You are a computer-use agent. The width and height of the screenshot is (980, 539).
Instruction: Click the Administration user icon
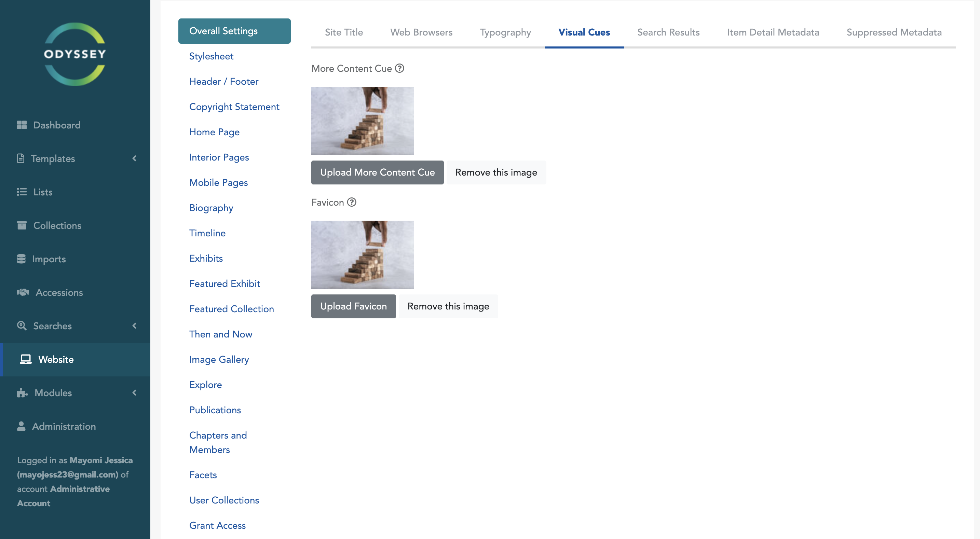pyautogui.click(x=21, y=426)
